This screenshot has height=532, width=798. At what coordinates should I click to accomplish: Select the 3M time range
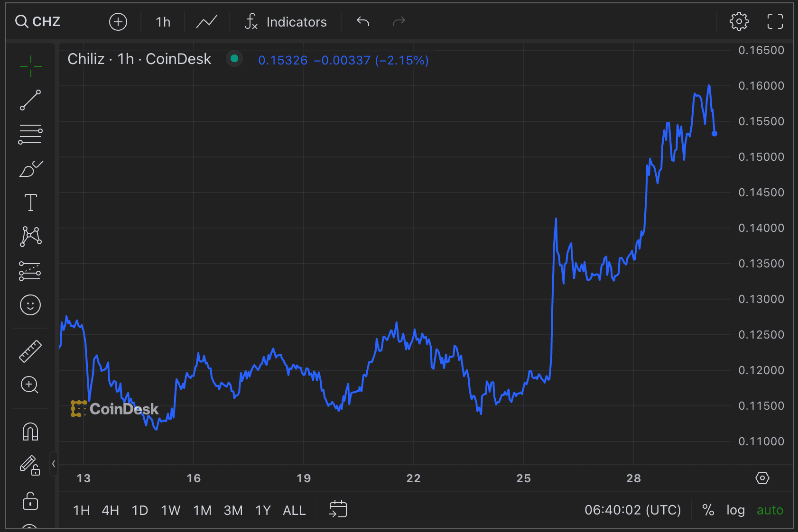coord(233,510)
